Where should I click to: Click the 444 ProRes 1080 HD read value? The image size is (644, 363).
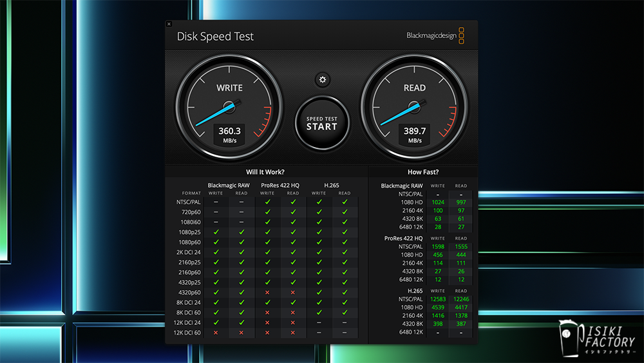pos(461,255)
